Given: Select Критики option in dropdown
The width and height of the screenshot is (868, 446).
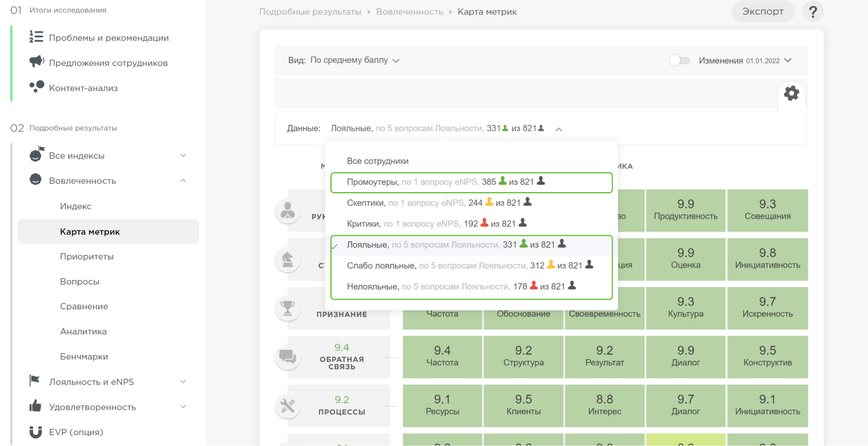Looking at the screenshot, I should tap(471, 224).
